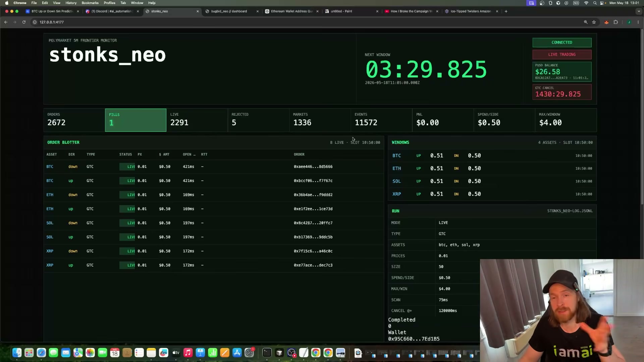
Task: Click the screen sharing icon in the menu bar
Action: pyautogui.click(x=532, y=3)
